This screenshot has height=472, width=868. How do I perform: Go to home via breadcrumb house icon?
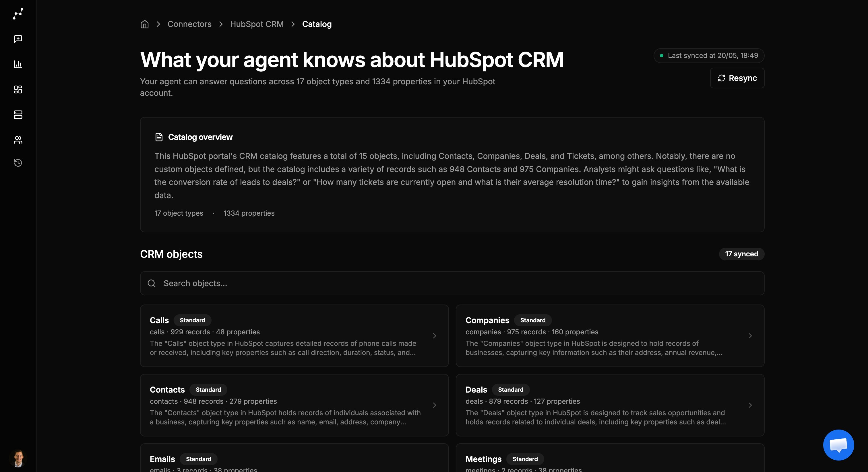(x=145, y=24)
